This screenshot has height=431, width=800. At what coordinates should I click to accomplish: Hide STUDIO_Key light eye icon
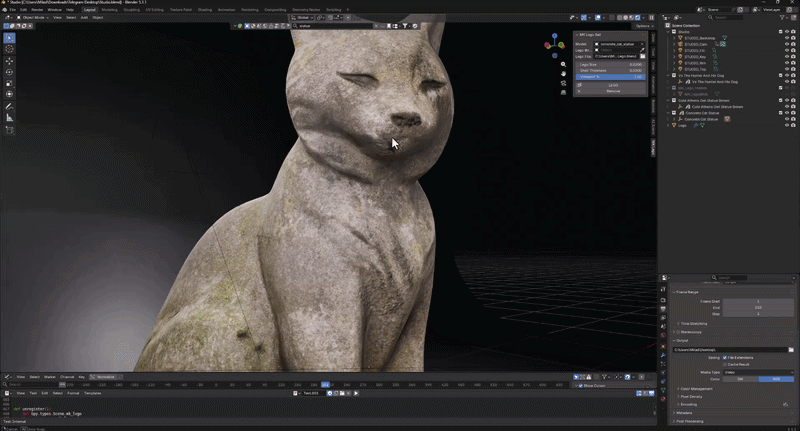[787, 57]
